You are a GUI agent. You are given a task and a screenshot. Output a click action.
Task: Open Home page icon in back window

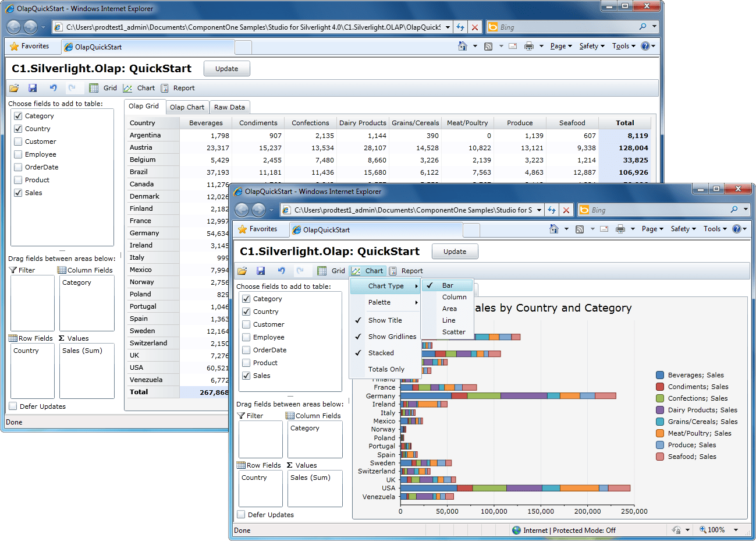click(x=463, y=46)
